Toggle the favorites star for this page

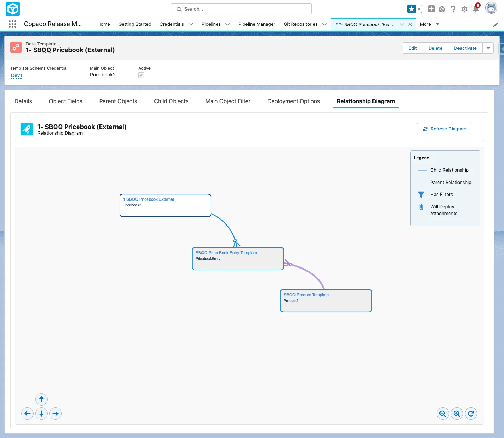412,8
